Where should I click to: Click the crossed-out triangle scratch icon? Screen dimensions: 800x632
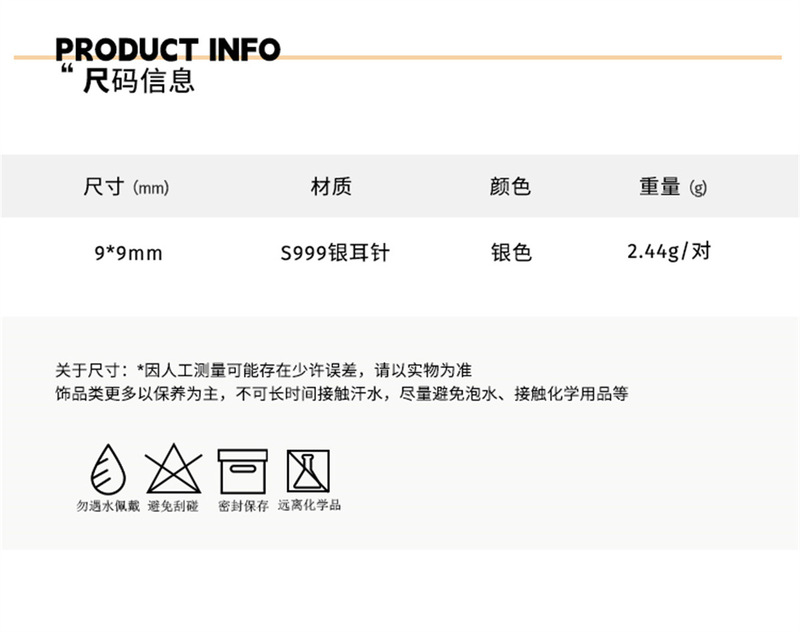173,469
